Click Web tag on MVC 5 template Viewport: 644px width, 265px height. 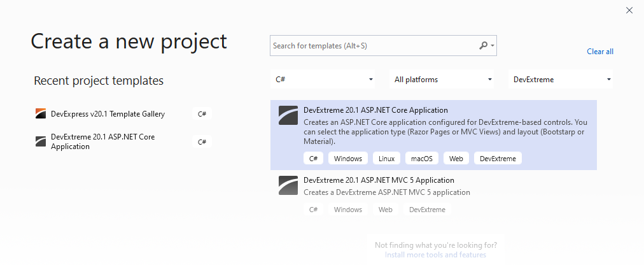[x=385, y=210]
